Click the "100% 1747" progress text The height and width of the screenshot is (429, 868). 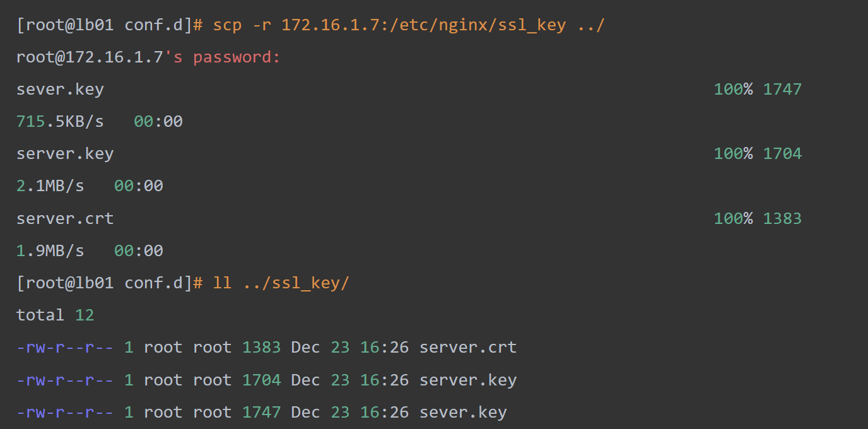[758, 90]
